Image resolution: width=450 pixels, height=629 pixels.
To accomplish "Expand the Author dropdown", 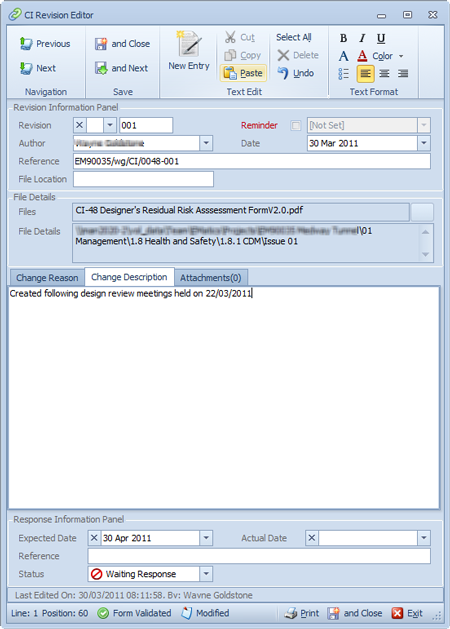I will click(x=206, y=143).
